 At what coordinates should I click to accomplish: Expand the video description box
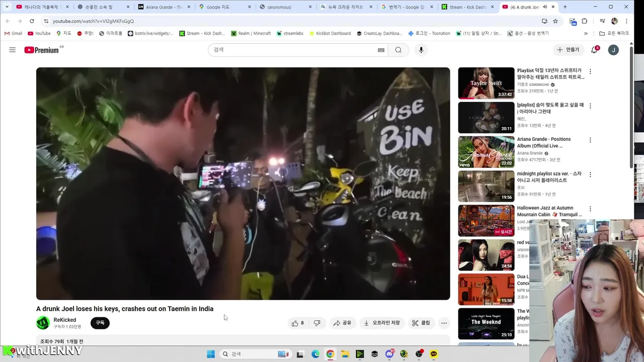243,341
